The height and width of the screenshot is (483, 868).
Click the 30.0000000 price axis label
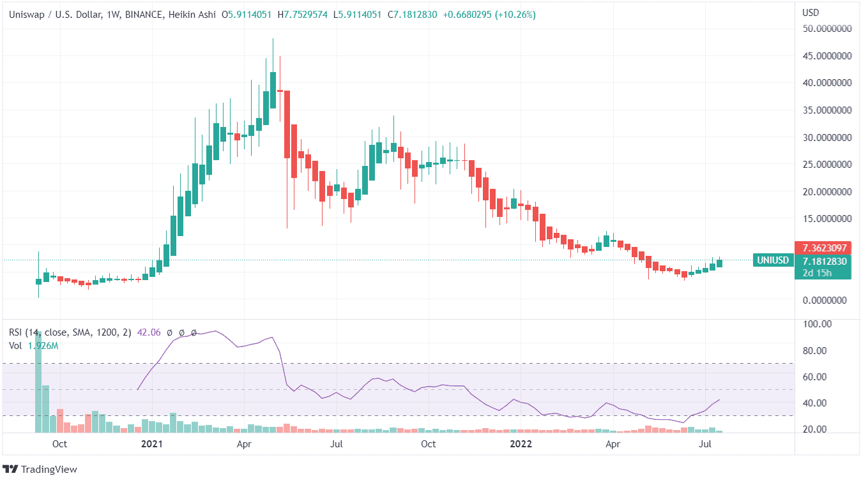[x=827, y=137]
